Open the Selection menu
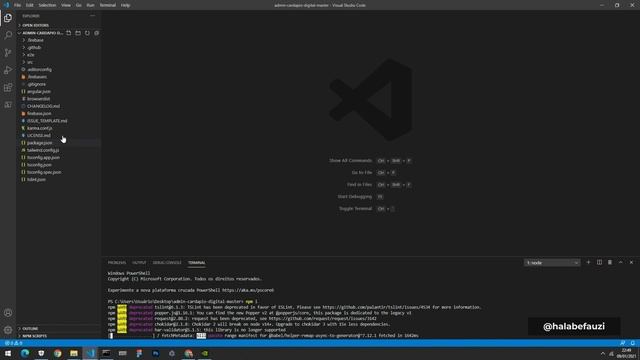The height and width of the screenshot is (360, 640). coord(47,5)
